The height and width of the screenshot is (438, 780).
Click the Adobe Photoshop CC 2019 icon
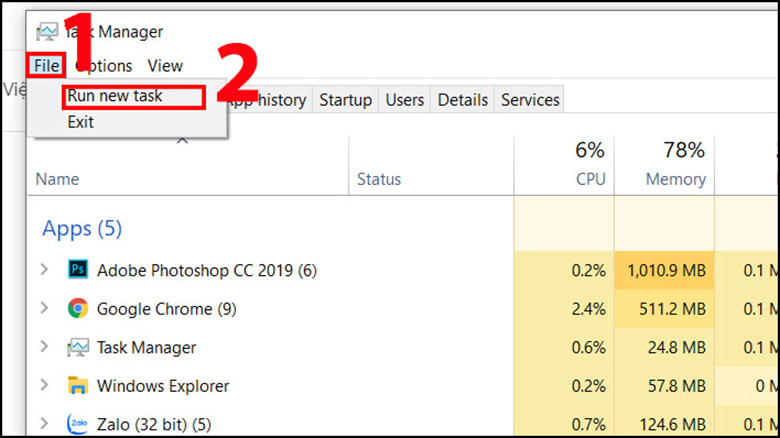(77, 270)
